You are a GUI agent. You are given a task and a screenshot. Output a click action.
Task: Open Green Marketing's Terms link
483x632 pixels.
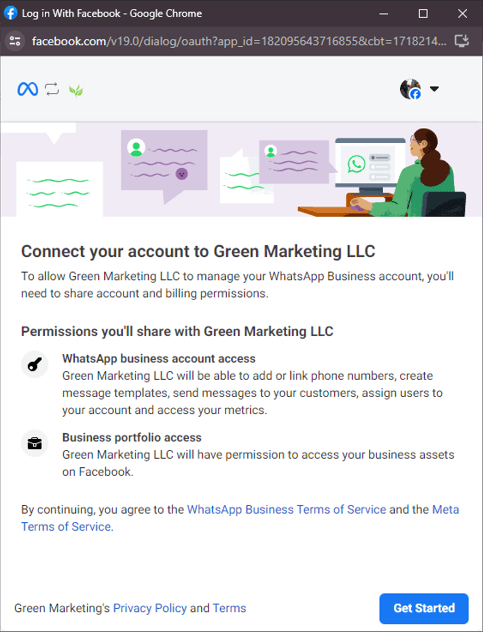point(229,608)
